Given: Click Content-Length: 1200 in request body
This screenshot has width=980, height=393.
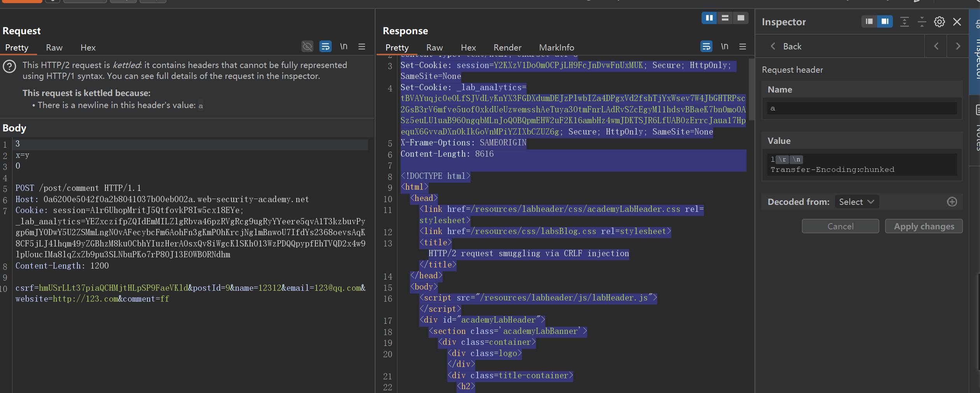Looking at the screenshot, I should (62, 266).
